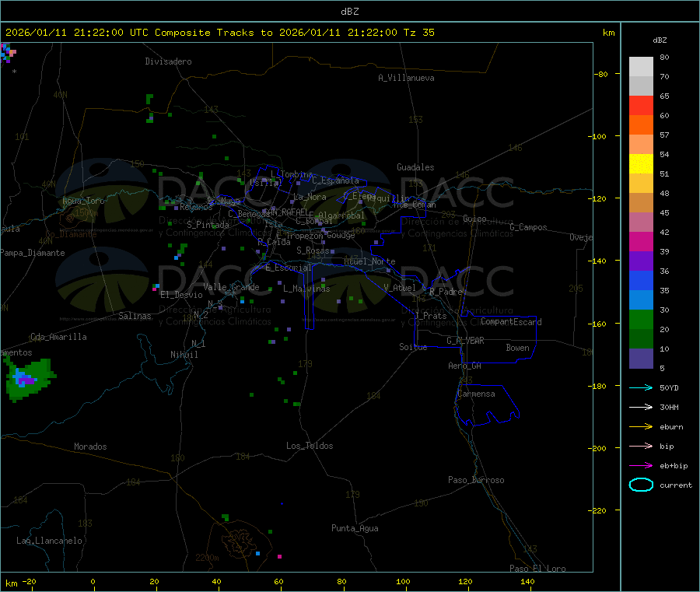Click the 'R_Padre' map label
700x592 pixels.
(x=446, y=292)
